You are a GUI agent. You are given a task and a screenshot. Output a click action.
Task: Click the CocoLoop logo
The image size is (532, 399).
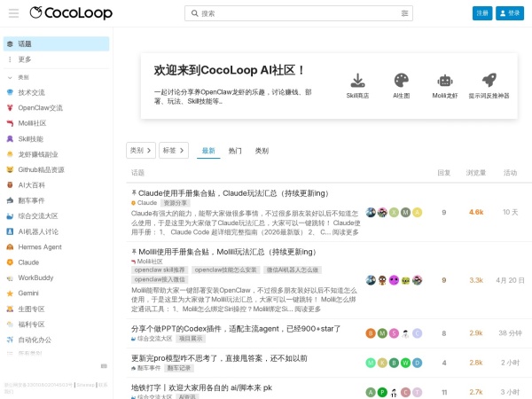pos(71,13)
